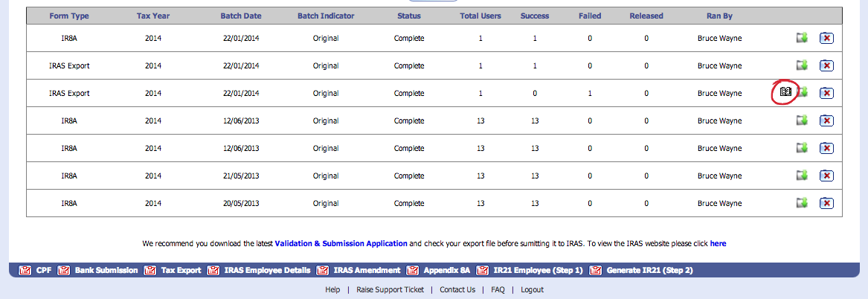868x299 pixels.
Task: Delete the IR8A batch dated 22/01/2014
Action: pyautogui.click(x=826, y=38)
